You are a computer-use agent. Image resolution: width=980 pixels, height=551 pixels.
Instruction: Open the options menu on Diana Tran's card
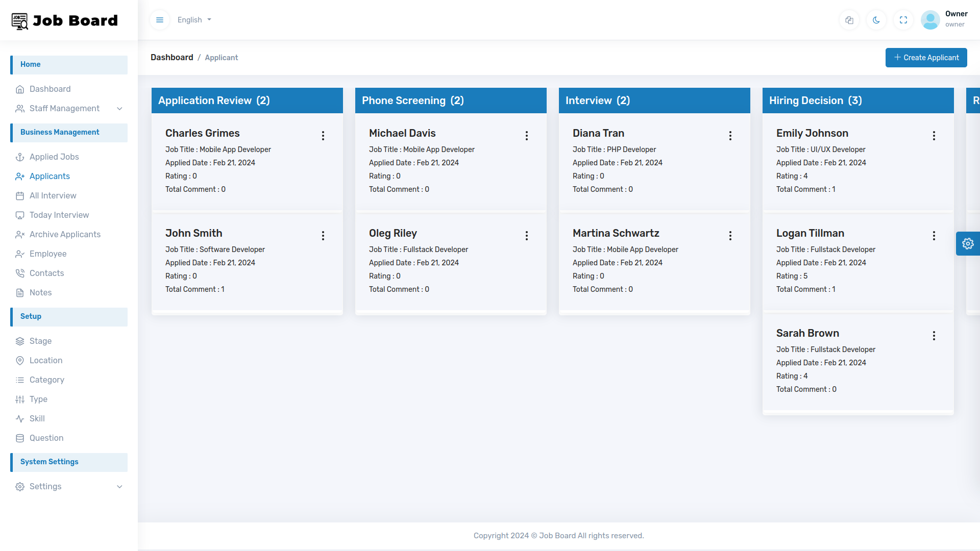click(x=730, y=136)
